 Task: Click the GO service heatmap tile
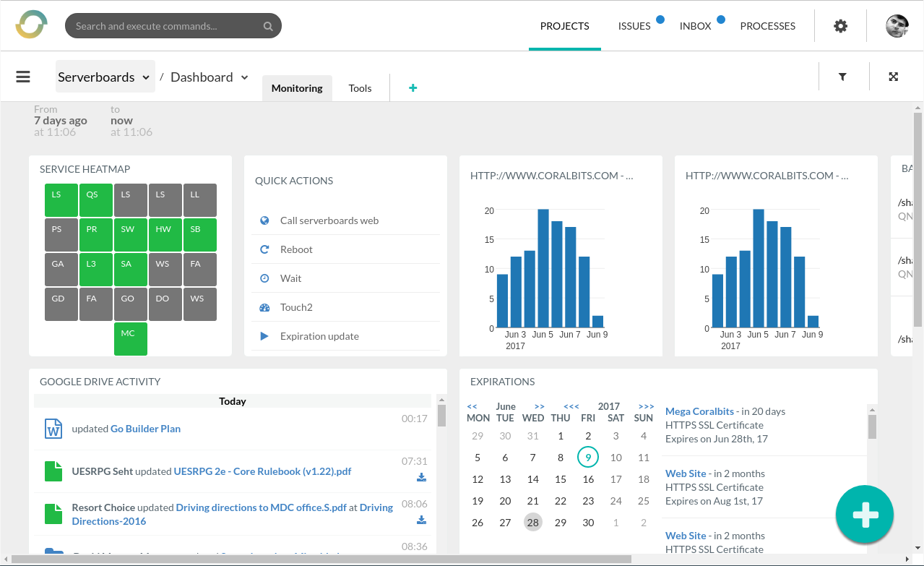tap(131, 304)
